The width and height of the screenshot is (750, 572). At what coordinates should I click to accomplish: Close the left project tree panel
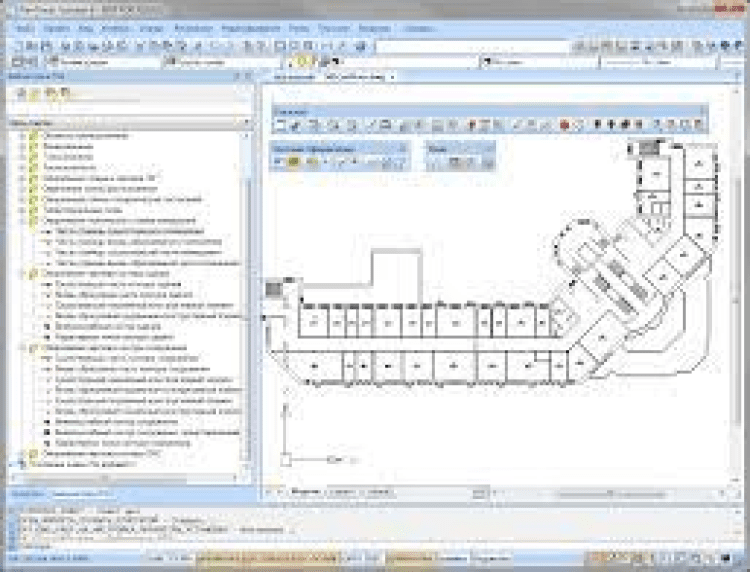(248, 76)
